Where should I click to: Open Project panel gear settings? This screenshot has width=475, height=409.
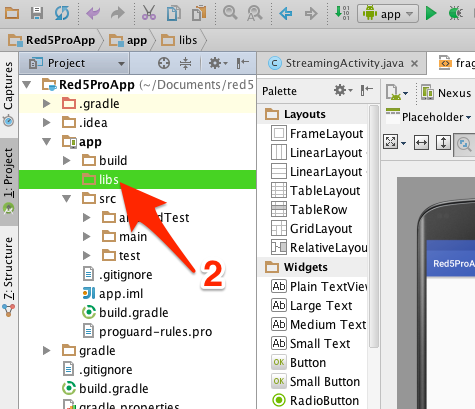tap(218, 63)
